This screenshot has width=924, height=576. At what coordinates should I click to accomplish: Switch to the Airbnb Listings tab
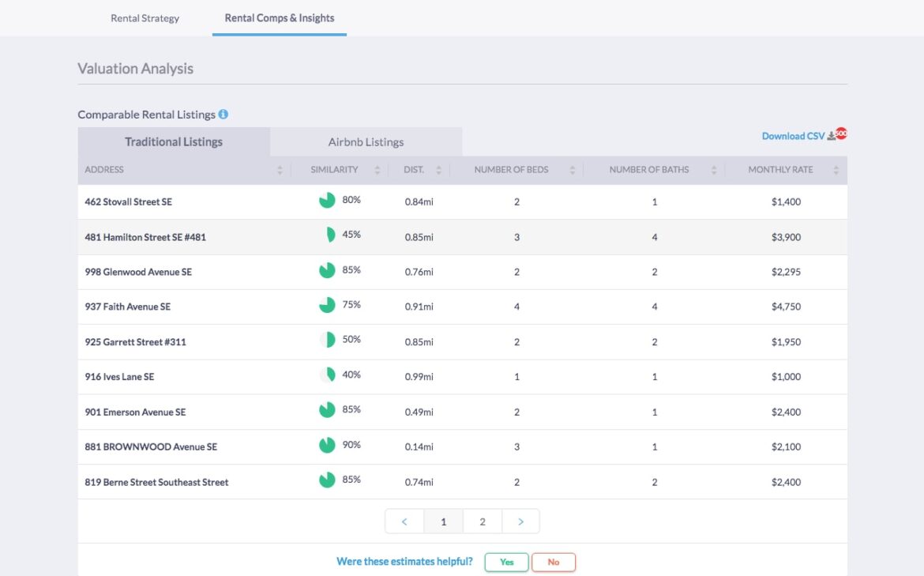[x=366, y=142]
